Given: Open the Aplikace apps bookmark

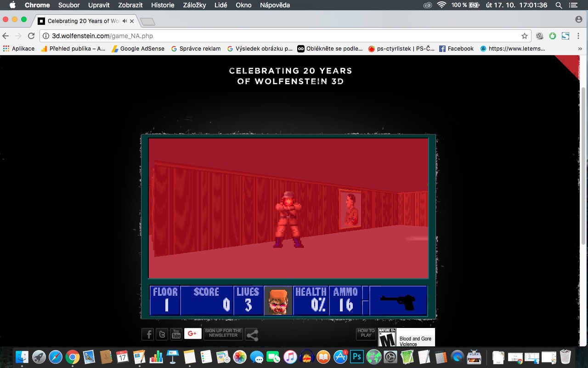Looking at the screenshot, I should pos(19,48).
